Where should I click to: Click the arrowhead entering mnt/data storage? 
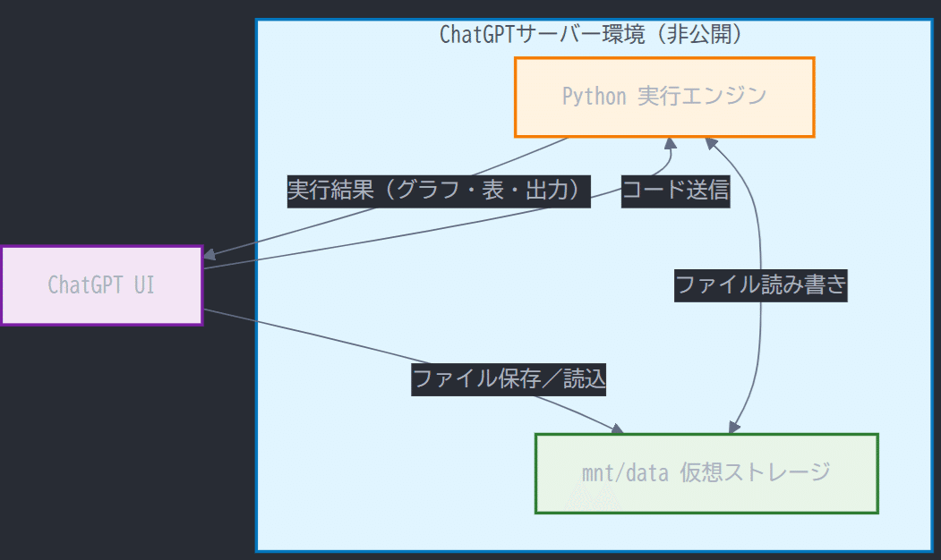[x=733, y=427]
